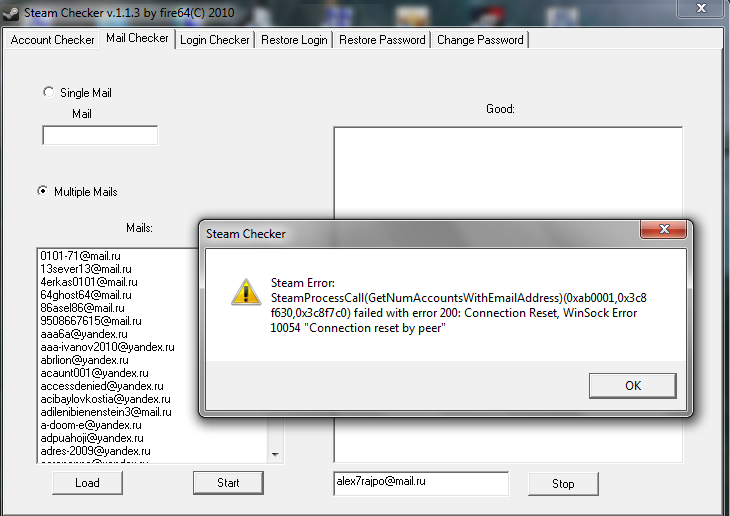Select adilenibienenstein3@mail.ru in the list

click(106, 412)
